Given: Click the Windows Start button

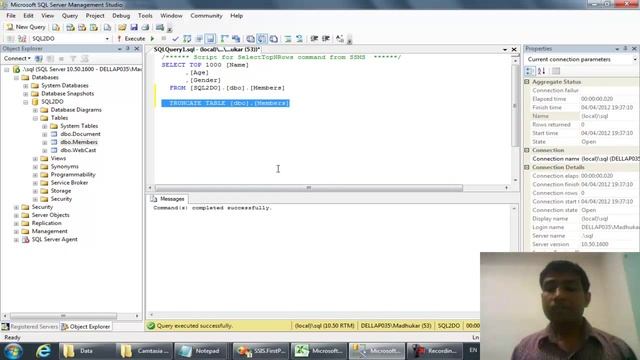Looking at the screenshot, I should click(13, 351).
